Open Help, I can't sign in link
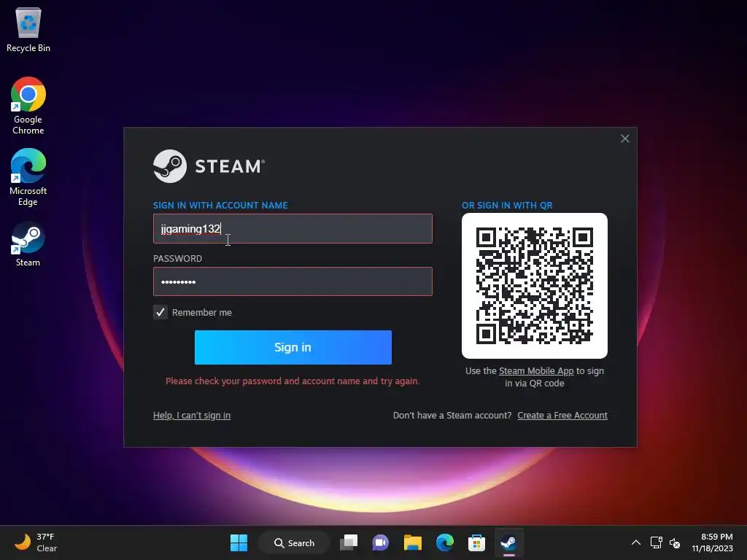 pos(192,415)
